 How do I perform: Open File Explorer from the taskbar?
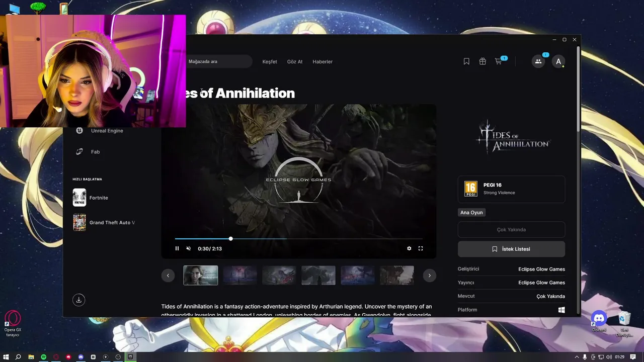31,357
